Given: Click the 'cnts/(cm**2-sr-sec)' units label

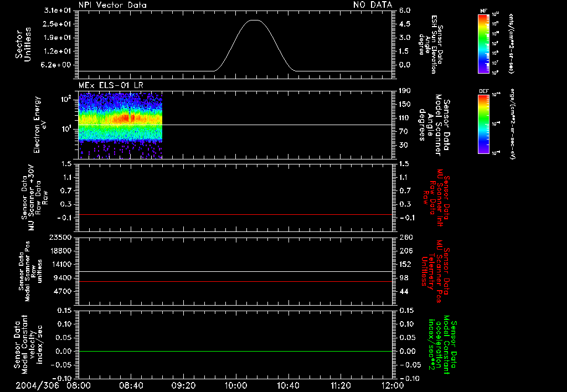Looking at the screenshot, I should pos(511,43).
